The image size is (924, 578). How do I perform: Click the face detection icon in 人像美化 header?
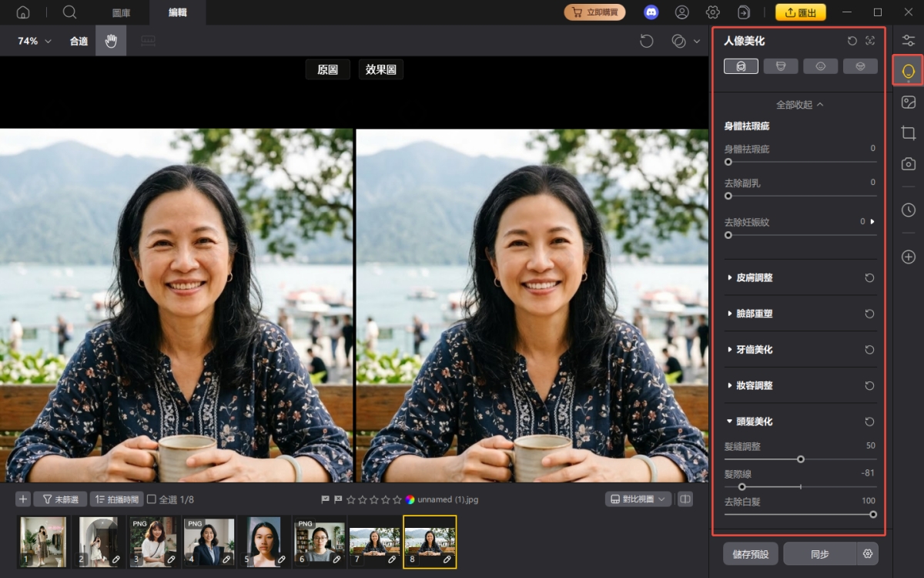point(870,41)
